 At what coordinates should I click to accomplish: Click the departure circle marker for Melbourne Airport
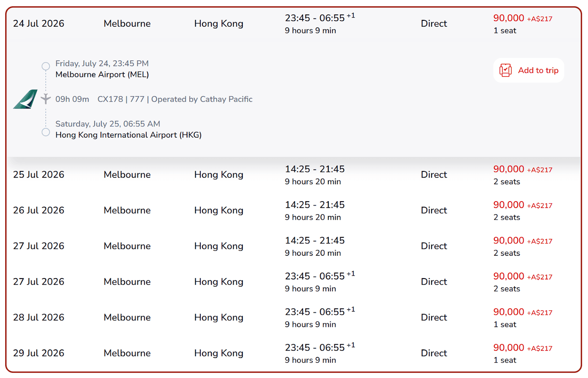(46, 66)
